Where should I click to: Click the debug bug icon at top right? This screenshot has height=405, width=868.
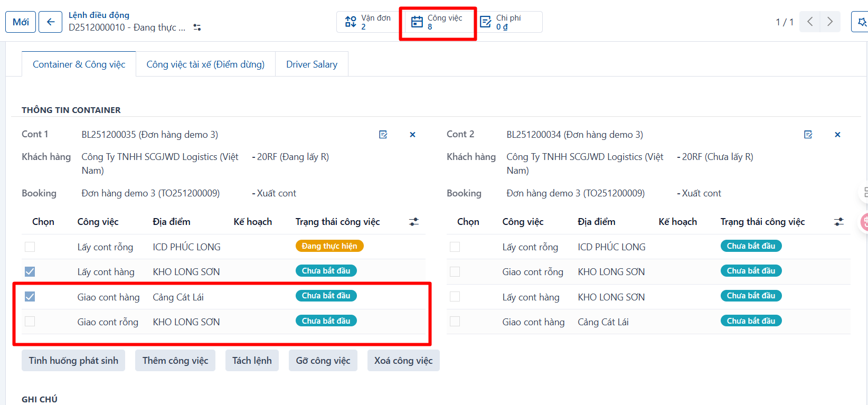(x=861, y=22)
